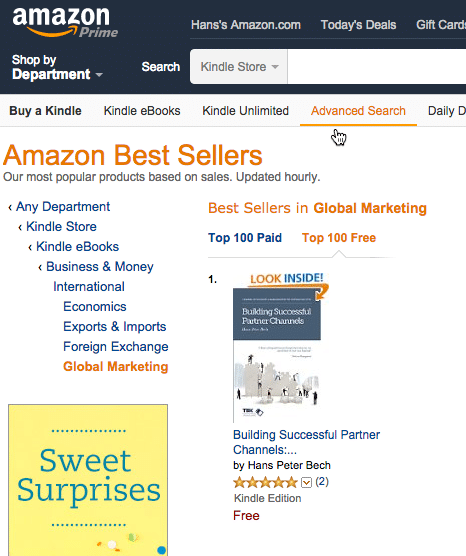Expand the Shop by Department menu
The height and width of the screenshot is (556, 466).
click(57, 67)
